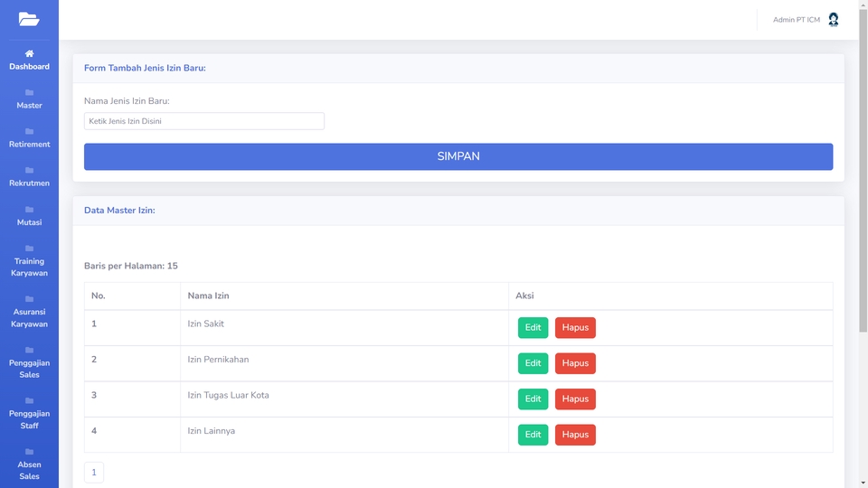Edit the Izin Tugas Luar Kota row
The image size is (868, 488).
coord(533,399)
